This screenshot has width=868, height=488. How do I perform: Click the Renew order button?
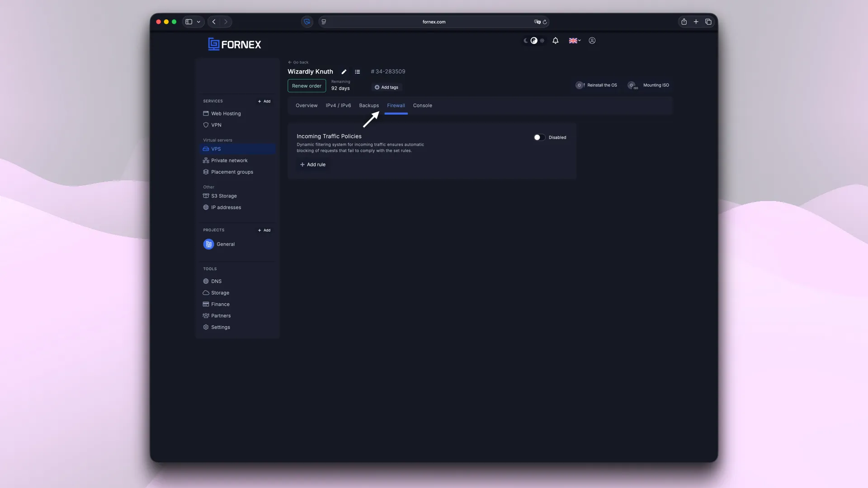[x=307, y=86]
